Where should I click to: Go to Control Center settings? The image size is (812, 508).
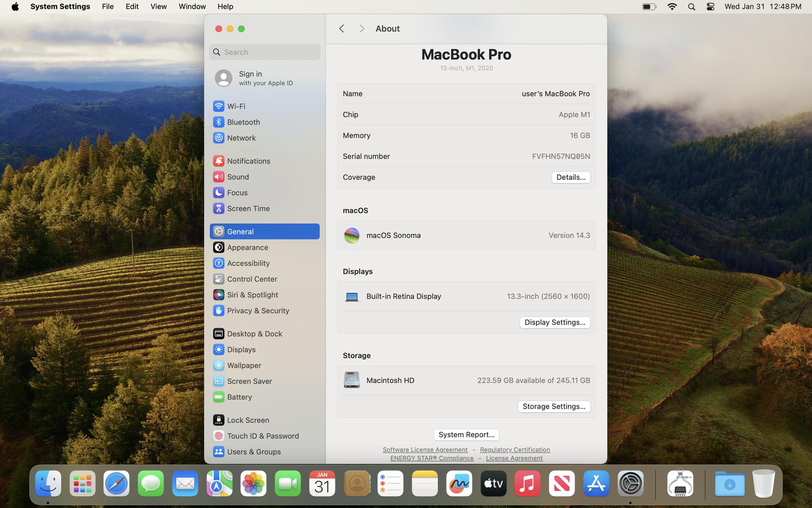tap(265, 279)
